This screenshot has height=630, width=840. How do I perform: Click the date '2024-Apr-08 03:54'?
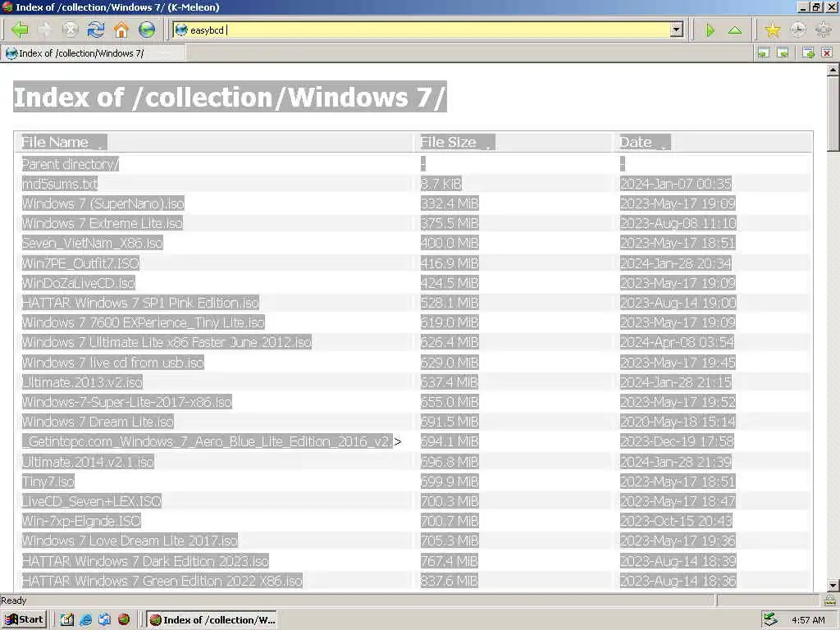677,342
